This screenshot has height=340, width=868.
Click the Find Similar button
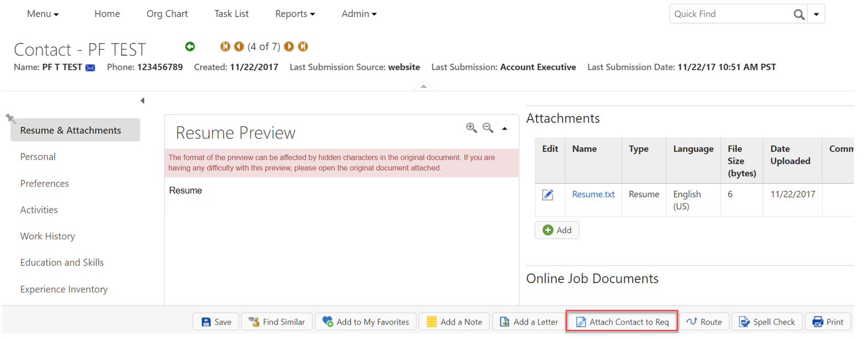(277, 322)
